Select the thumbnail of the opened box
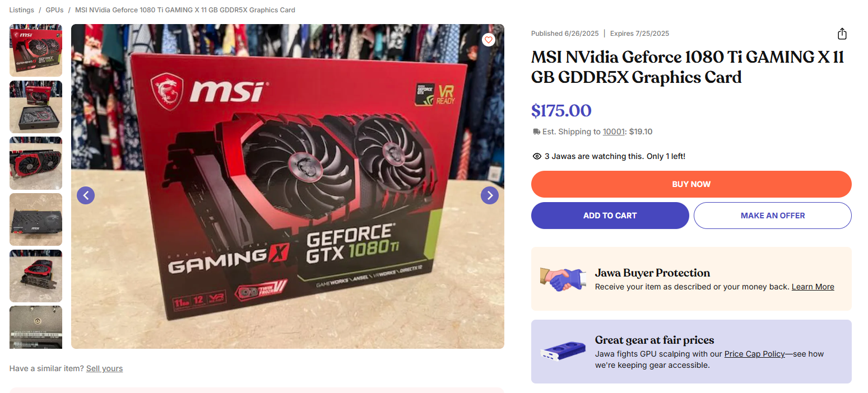The width and height of the screenshot is (868, 393). [x=36, y=107]
